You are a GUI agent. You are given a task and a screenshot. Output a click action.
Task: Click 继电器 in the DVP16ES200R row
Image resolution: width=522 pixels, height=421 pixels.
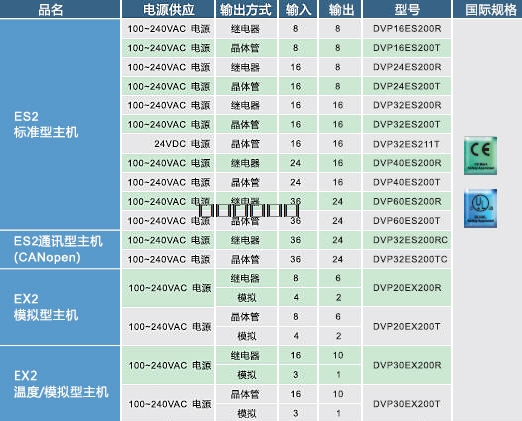(x=245, y=29)
